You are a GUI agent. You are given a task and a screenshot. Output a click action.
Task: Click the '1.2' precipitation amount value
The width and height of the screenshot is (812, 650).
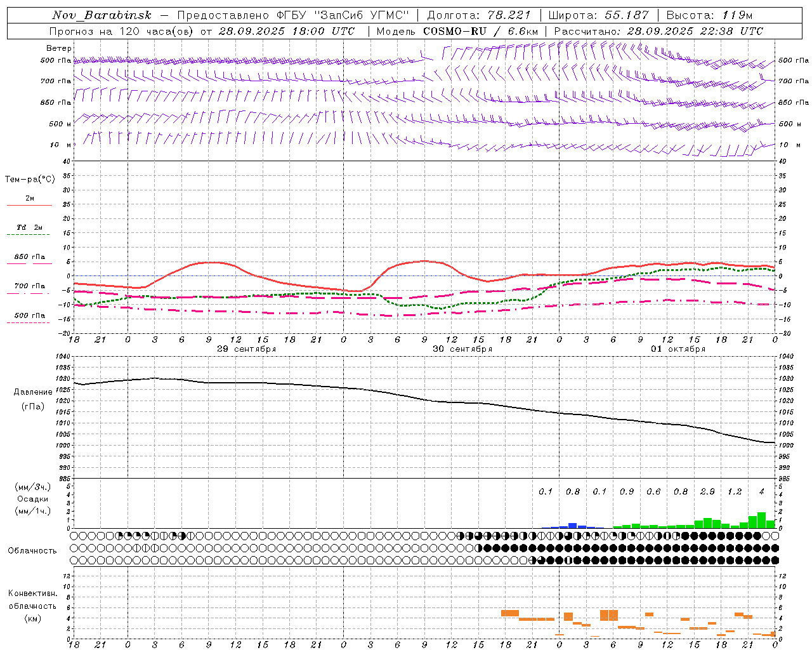point(735,491)
